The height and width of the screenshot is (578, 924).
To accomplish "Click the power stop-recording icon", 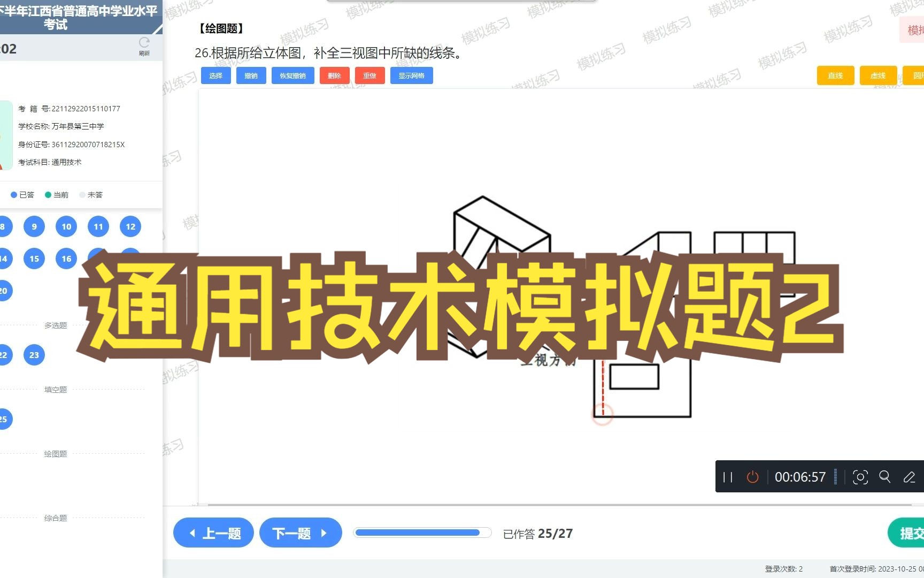I will [x=752, y=477].
